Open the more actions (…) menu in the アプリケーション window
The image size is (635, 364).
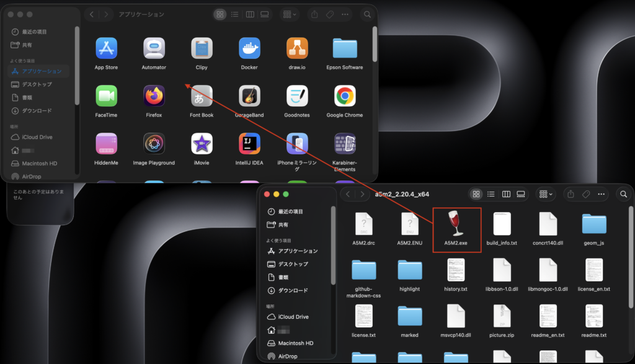coord(345,14)
